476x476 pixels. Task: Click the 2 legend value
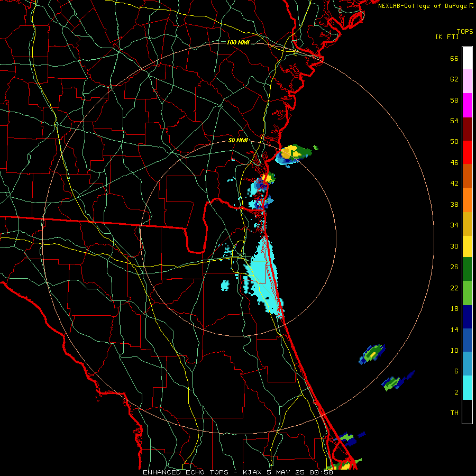tap(456, 392)
